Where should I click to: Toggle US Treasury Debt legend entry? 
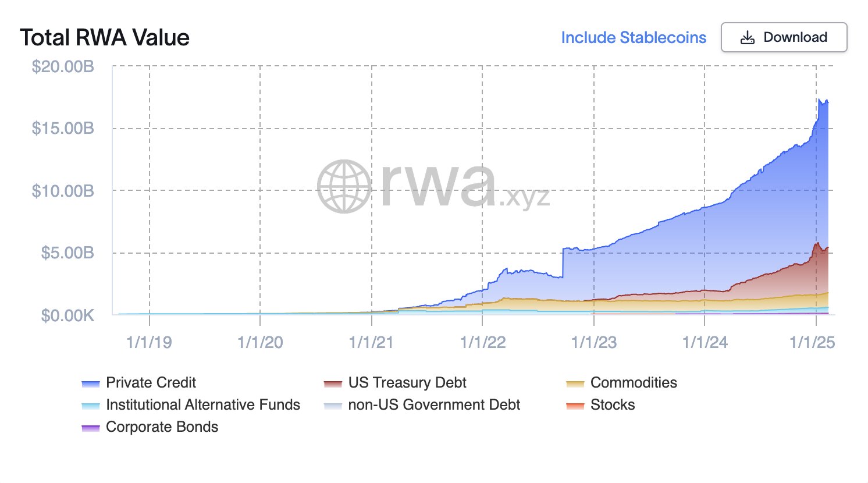[407, 382]
